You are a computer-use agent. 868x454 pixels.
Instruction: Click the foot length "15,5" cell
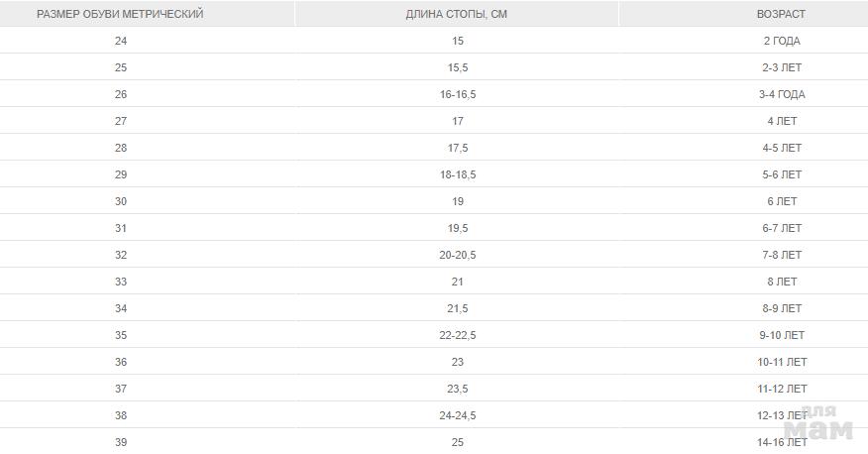pyautogui.click(x=457, y=67)
